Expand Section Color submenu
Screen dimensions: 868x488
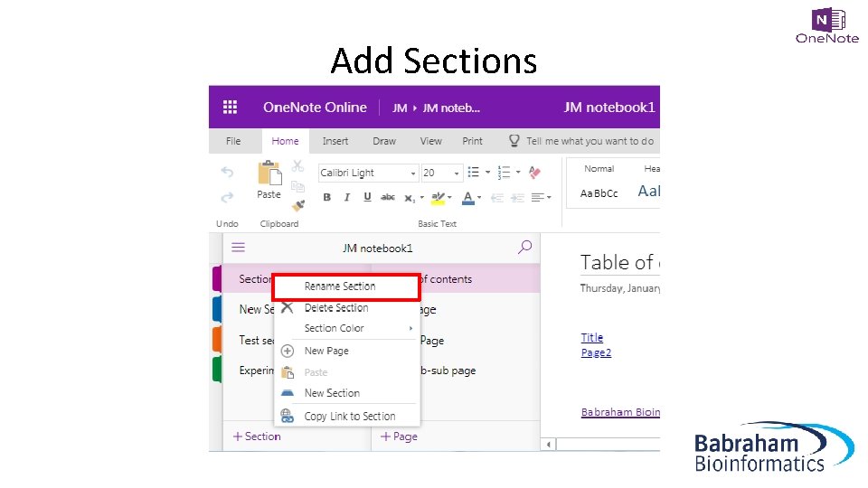tap(346, 328)
